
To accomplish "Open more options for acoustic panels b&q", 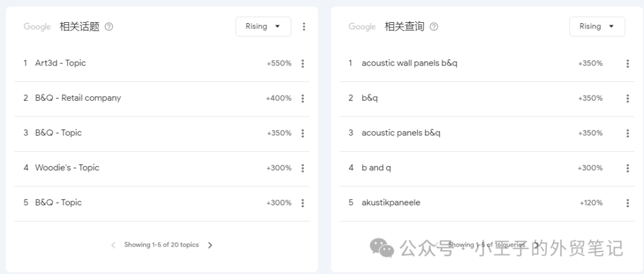I will coord(627,133).
